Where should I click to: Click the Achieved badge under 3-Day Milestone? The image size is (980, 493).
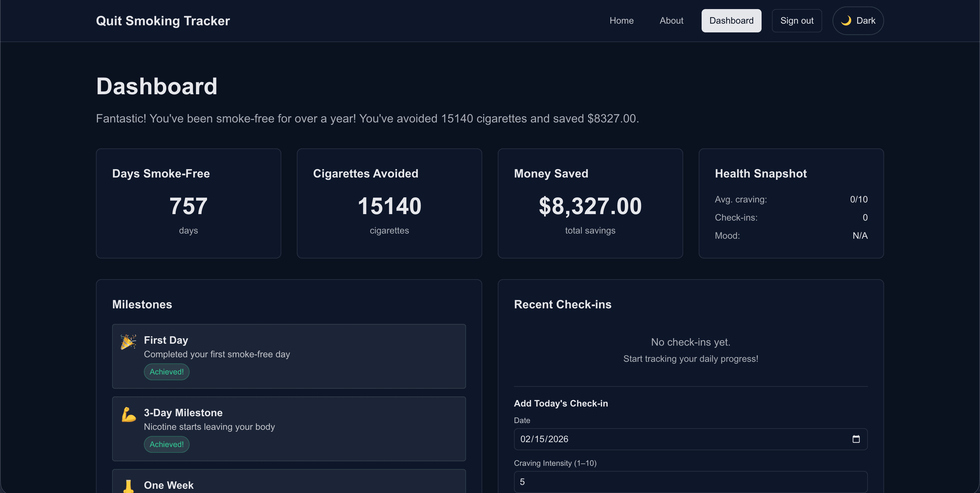pyautogui.click(x=166, y=444)
